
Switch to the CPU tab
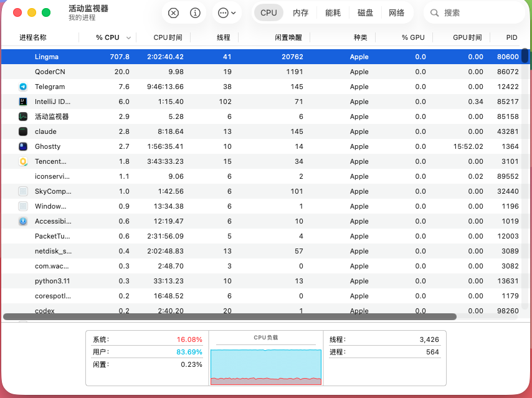click(x=268, y=13)
